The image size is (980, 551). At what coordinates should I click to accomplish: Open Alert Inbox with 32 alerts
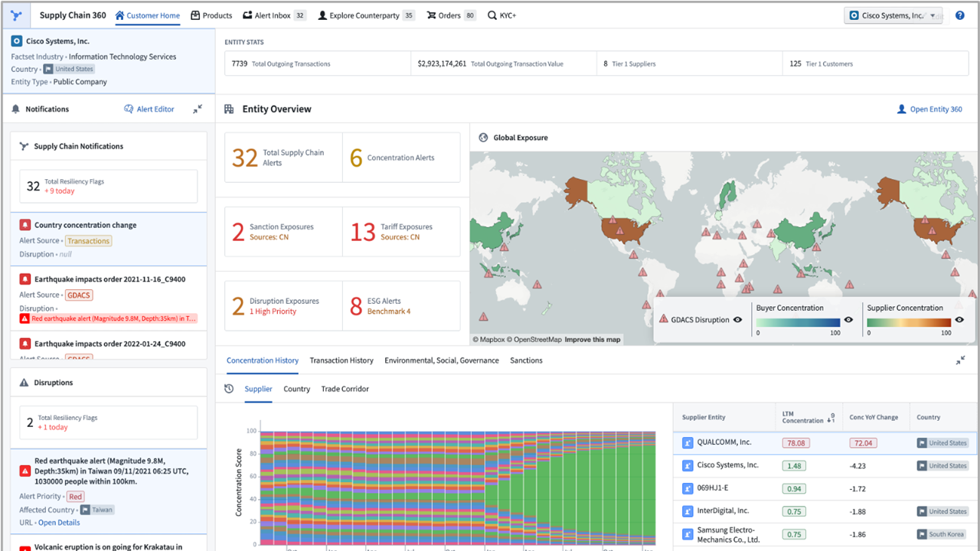[x=274, y=15]
